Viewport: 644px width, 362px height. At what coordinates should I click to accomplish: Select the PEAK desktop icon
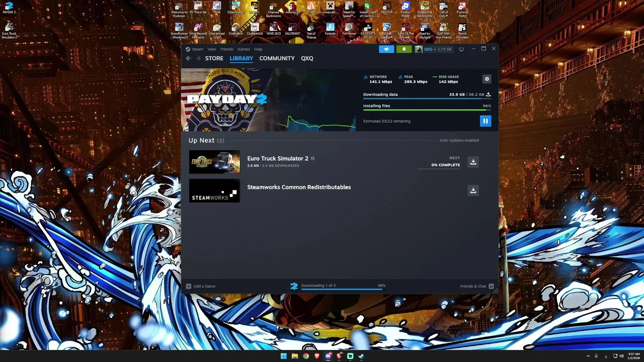click(x=217, y=9)
